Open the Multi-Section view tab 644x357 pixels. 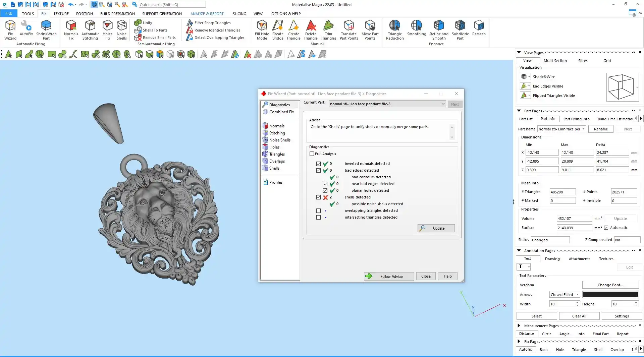(x=555, y=61)
